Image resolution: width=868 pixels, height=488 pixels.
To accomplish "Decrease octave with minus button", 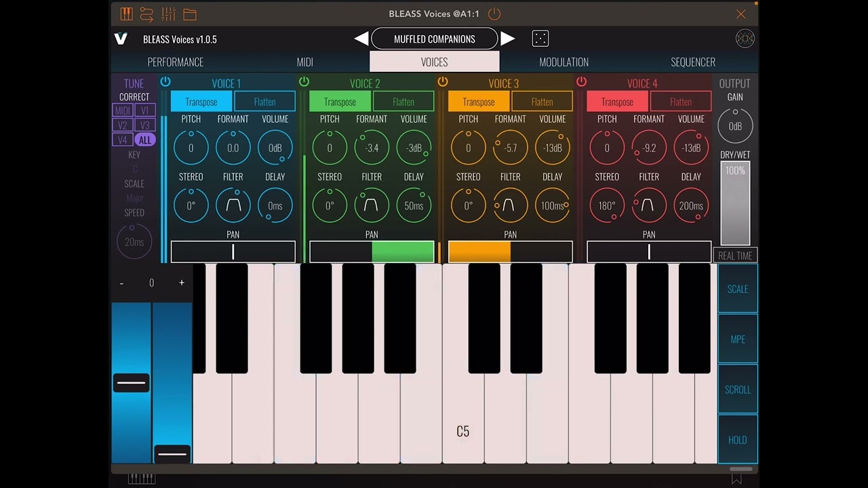I will pos(121,283).
